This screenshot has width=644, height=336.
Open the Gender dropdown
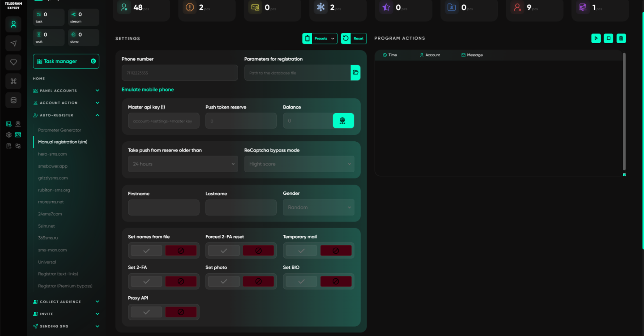click(318, 208)
